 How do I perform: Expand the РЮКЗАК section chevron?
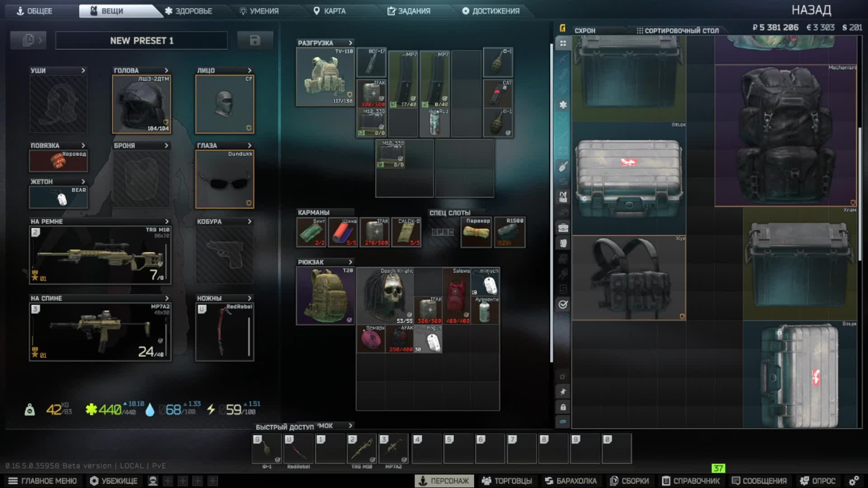[350, 262]
